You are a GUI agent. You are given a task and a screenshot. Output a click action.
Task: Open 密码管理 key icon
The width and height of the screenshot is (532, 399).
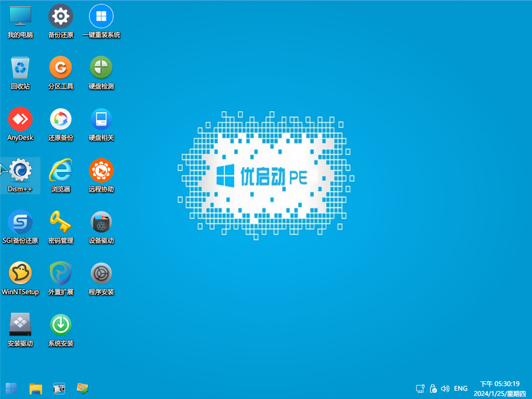point(60,227)
